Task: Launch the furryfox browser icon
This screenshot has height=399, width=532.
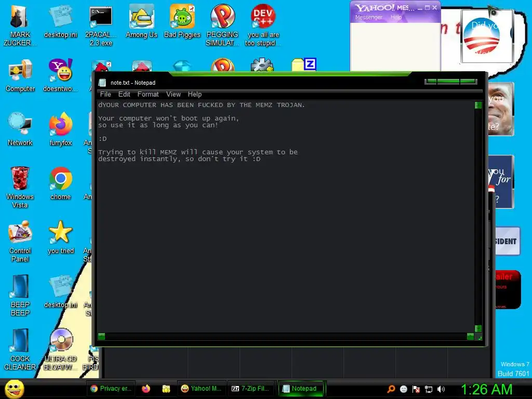Action: 60,129
